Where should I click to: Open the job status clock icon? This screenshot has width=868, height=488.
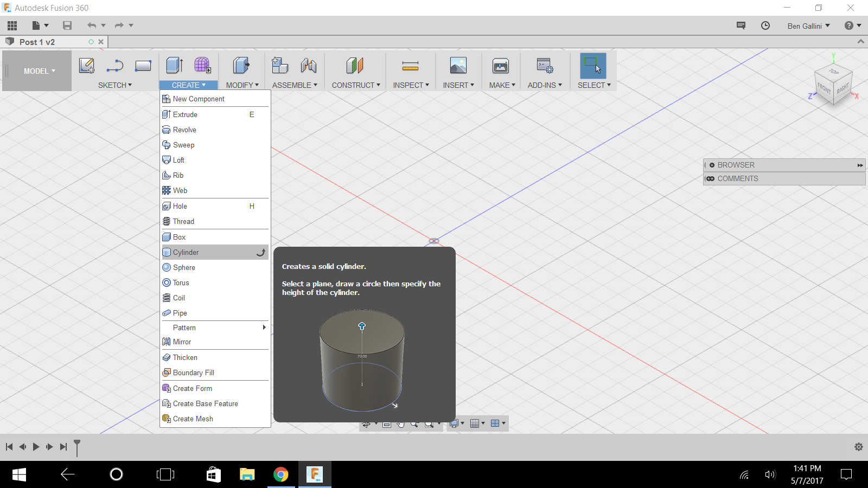[x=765, y=25]
